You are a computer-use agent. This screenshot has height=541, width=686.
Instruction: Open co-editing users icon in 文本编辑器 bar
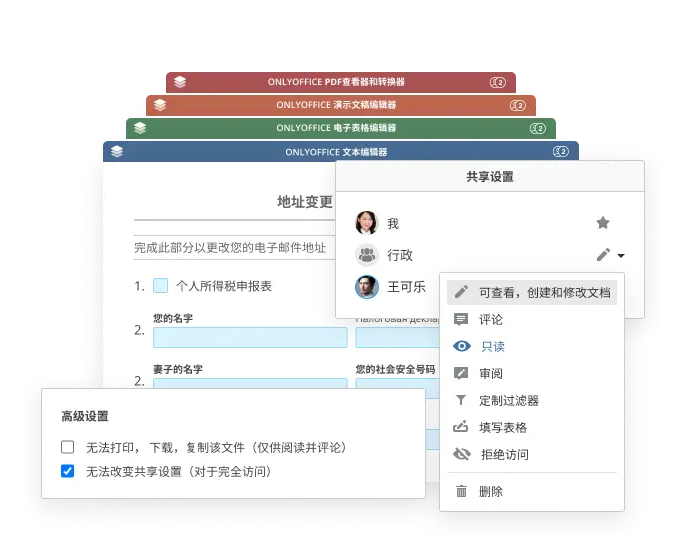pos(560,152)
